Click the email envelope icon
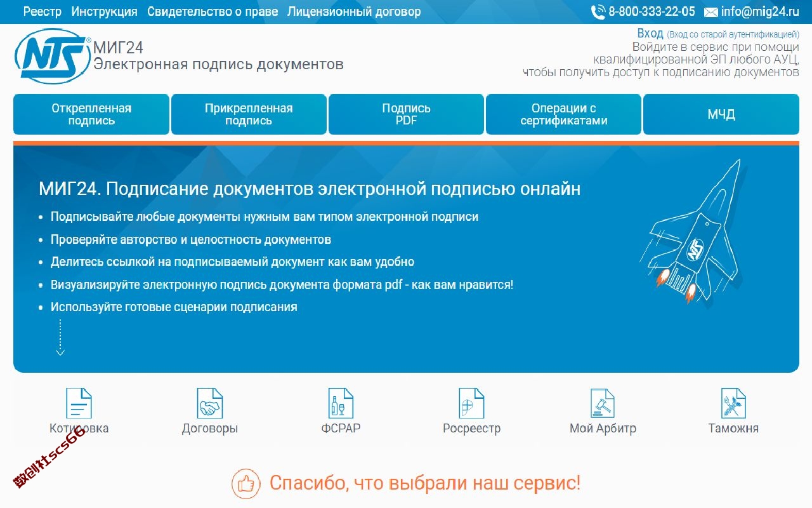The height and width of the screenshot is (508, 812). [x=711, y=12]
